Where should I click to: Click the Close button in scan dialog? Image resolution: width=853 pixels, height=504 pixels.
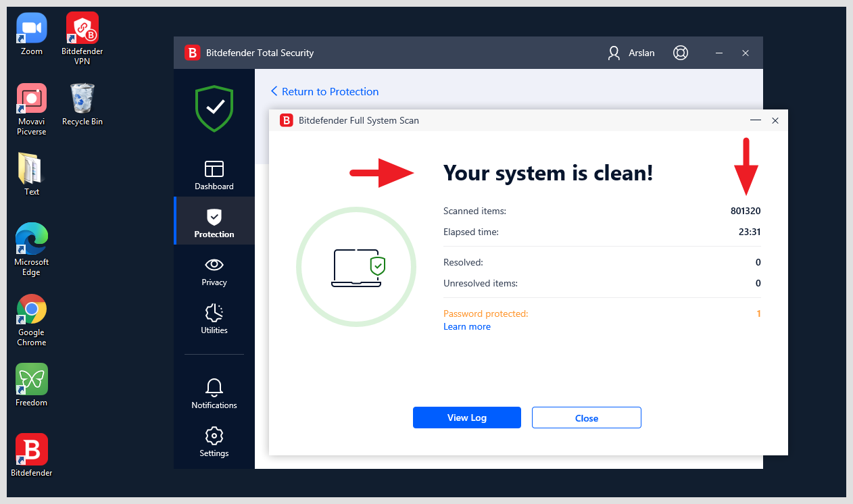(587, 418)
